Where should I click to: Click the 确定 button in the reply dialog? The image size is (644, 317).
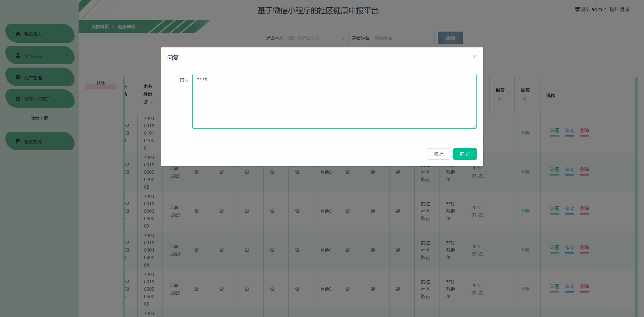(x=465, y=154)
